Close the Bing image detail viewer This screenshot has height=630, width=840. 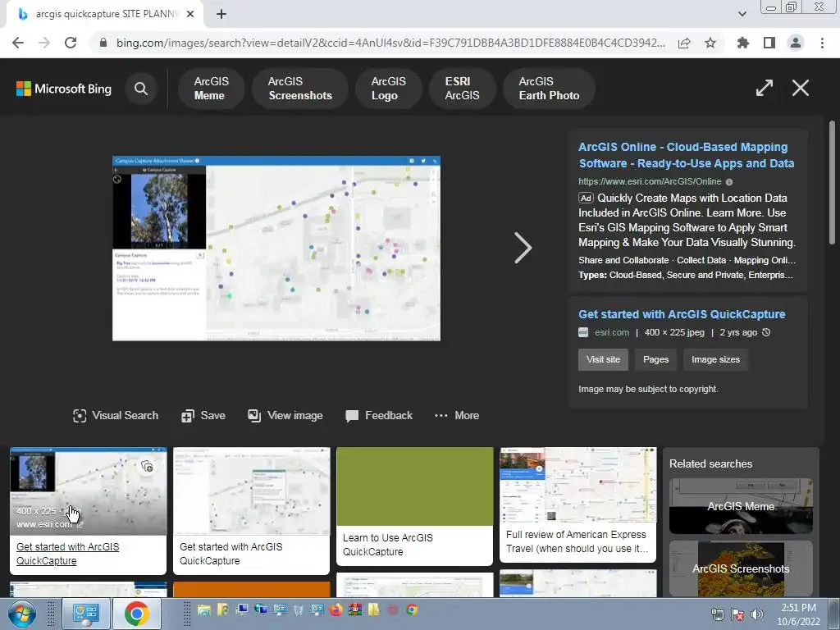[801, 88]
